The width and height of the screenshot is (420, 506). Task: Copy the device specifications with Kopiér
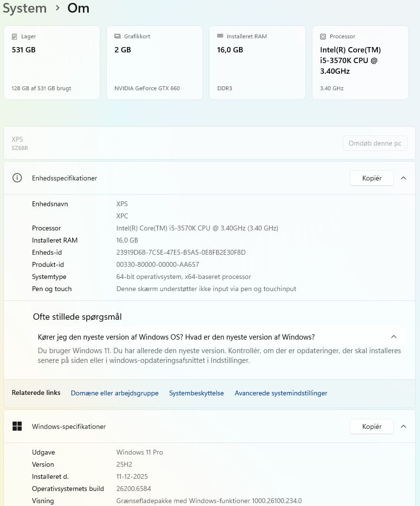tap(372, 178)
